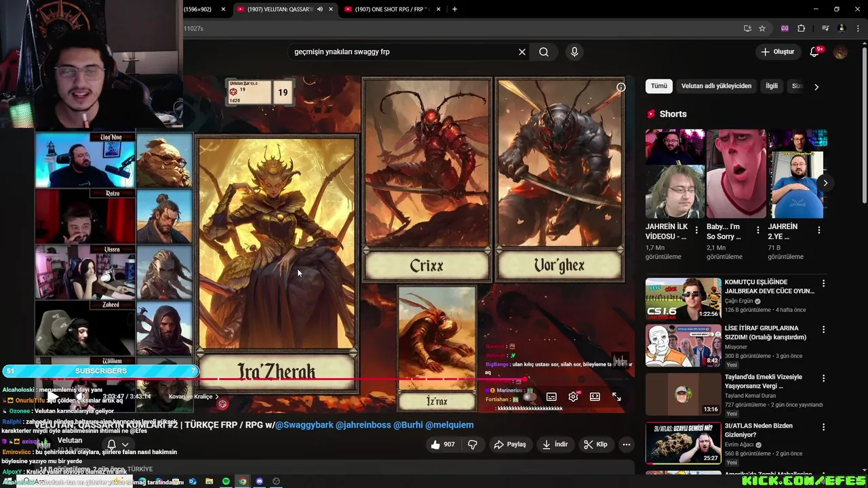
Task: Open more actions ellipsis beside Klip
Action: 627,445
